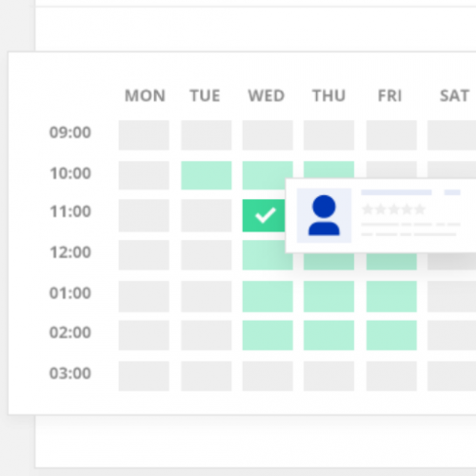476x476 pixels.
Task: Click the SAT column header
Action: (454, 95)
